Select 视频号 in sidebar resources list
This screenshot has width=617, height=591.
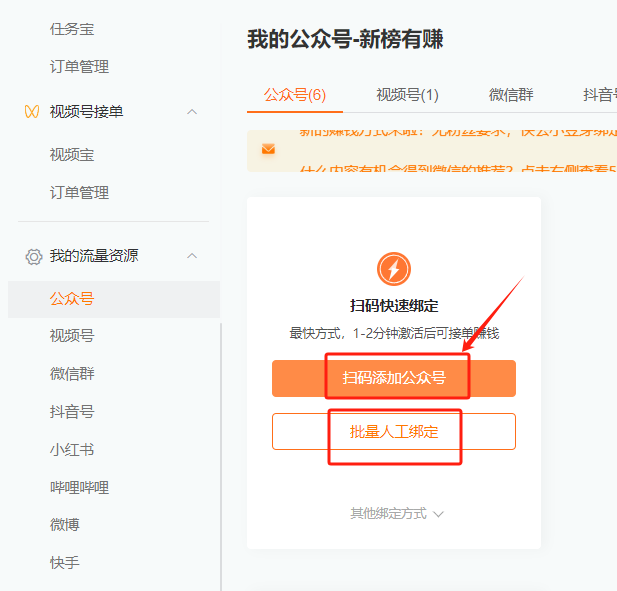coord(72,336)
